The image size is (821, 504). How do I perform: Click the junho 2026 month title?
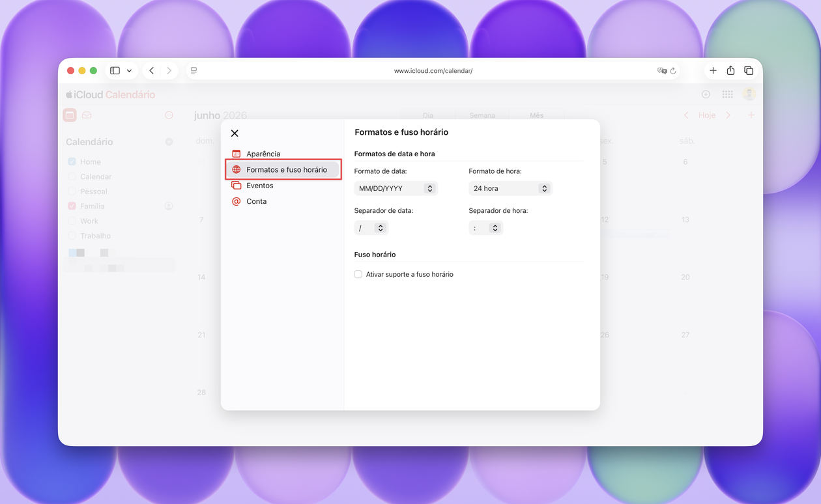[220, 115]
